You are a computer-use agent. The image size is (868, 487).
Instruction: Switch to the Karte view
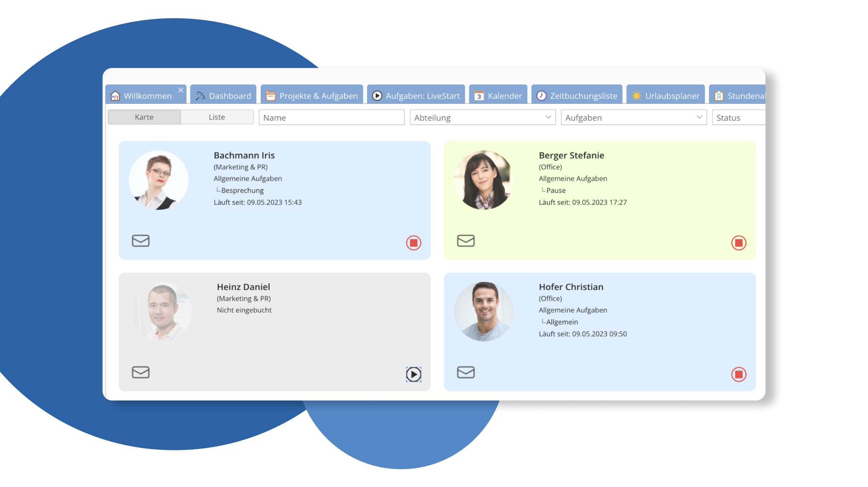pos(144,117)
